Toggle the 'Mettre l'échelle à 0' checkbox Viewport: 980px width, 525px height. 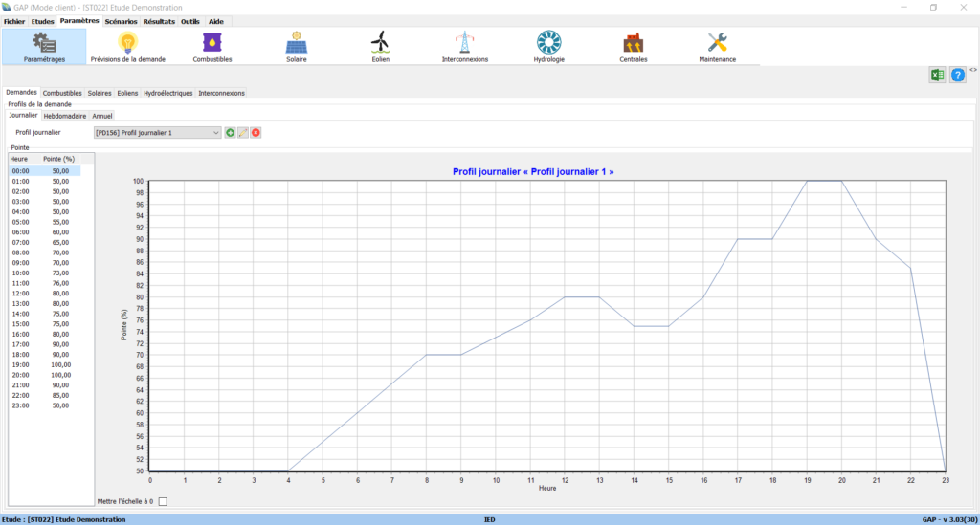click(x=162, y=501)
